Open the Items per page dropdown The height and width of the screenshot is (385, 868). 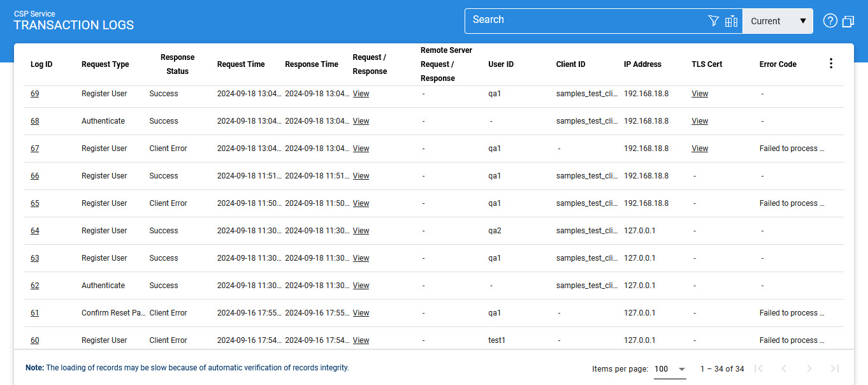(x=670, y=369)
